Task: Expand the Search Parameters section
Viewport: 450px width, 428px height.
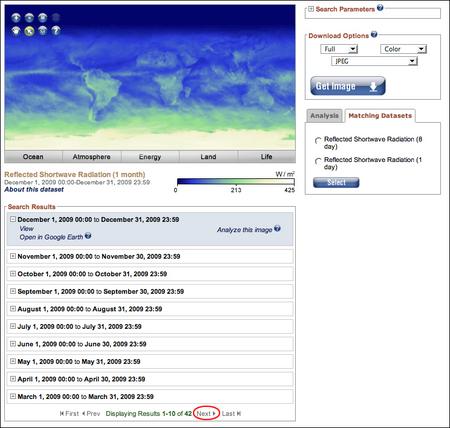Action: click(311, 9)
